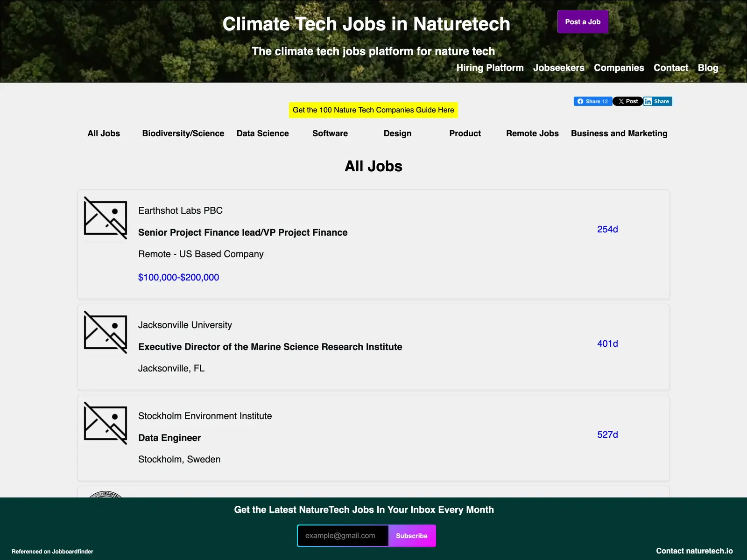Visit the Blog
The width and height of the screenshot is (747, 560).
[x=708, y=68]
